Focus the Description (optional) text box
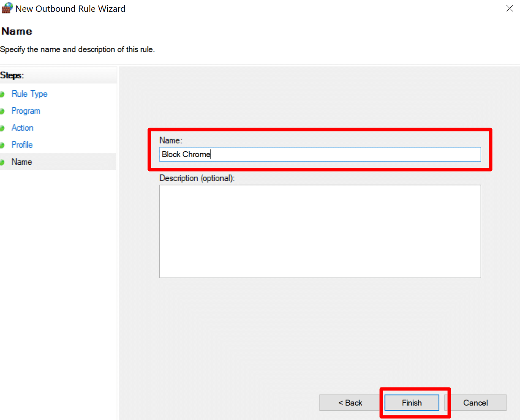 click(320, 231)
